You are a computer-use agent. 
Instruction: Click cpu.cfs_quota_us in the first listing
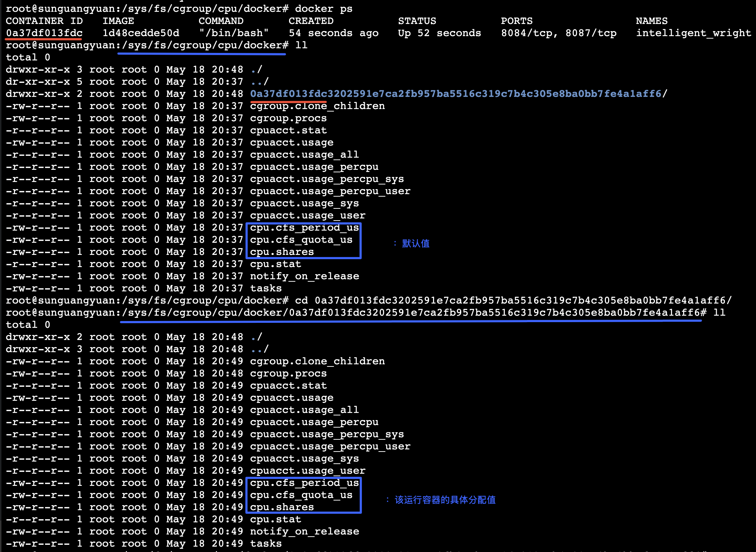coord(301,240)
